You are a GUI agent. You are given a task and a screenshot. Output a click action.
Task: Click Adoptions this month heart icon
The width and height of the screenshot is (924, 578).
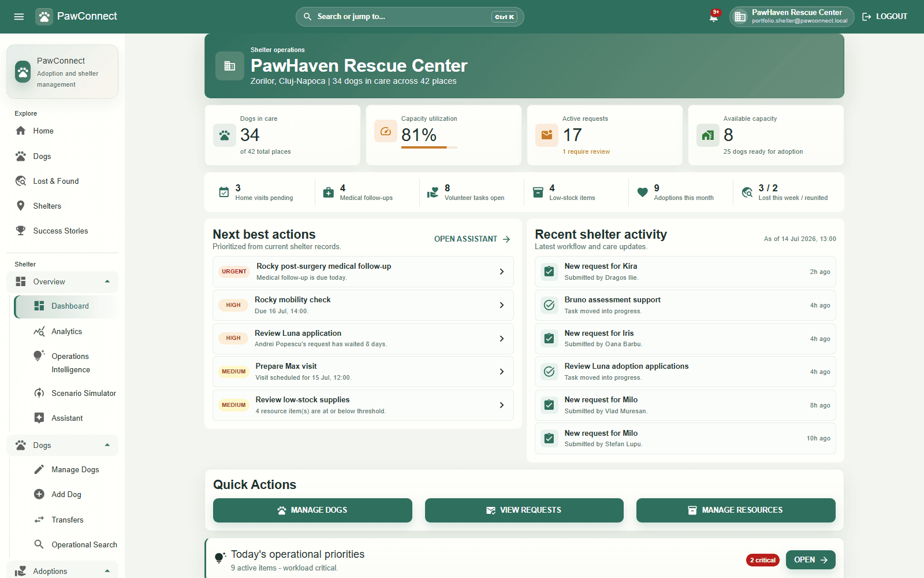[x=642, y=192]
